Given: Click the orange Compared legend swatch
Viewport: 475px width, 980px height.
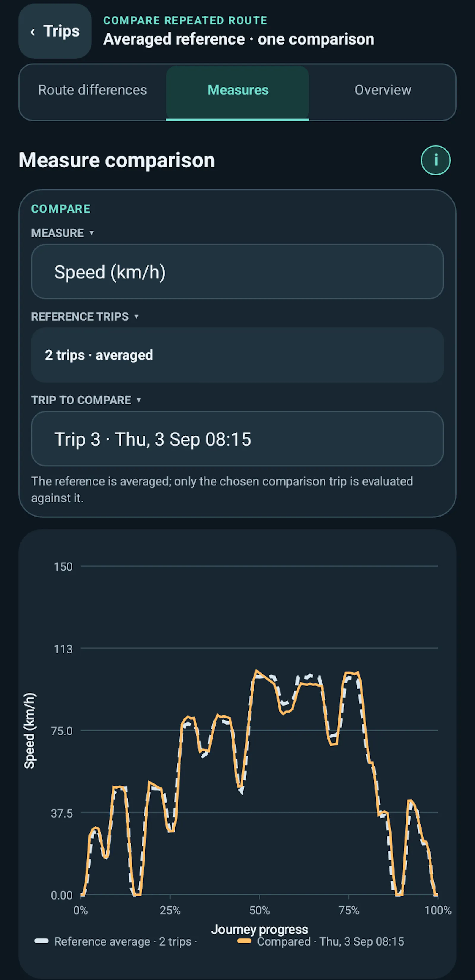Looking at the screenshot, I should pos(245,941).
